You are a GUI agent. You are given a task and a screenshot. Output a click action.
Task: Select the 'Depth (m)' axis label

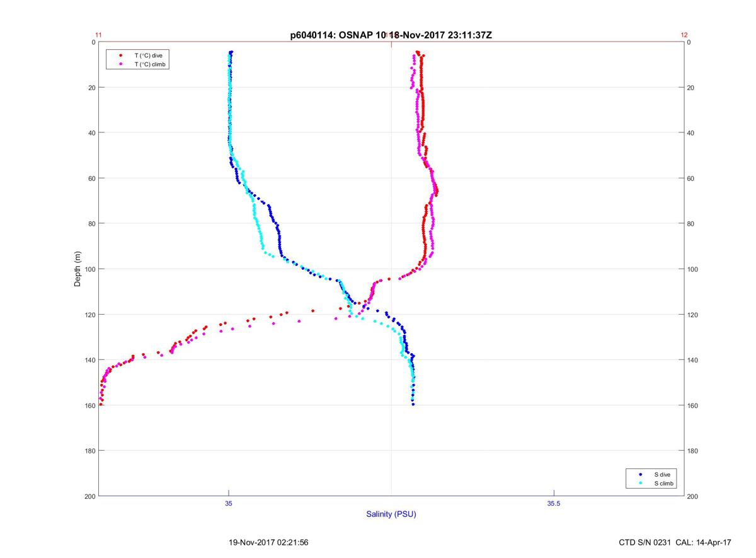(x=78, y=269)
